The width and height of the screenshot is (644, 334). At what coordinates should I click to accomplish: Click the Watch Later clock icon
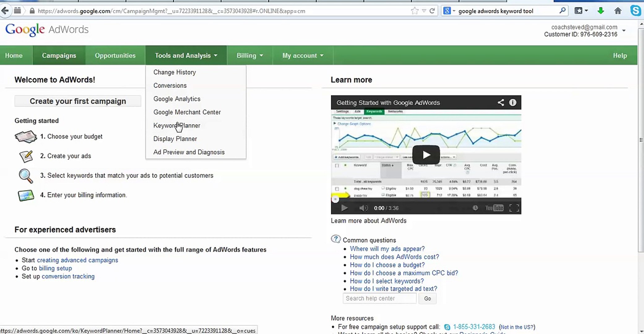click(x=475, y=208)
